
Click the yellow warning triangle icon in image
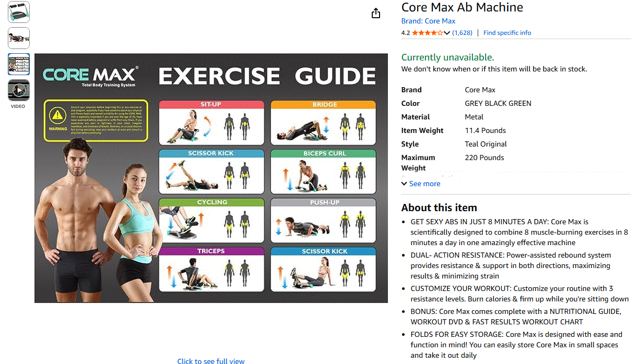(x=55, y=115)
